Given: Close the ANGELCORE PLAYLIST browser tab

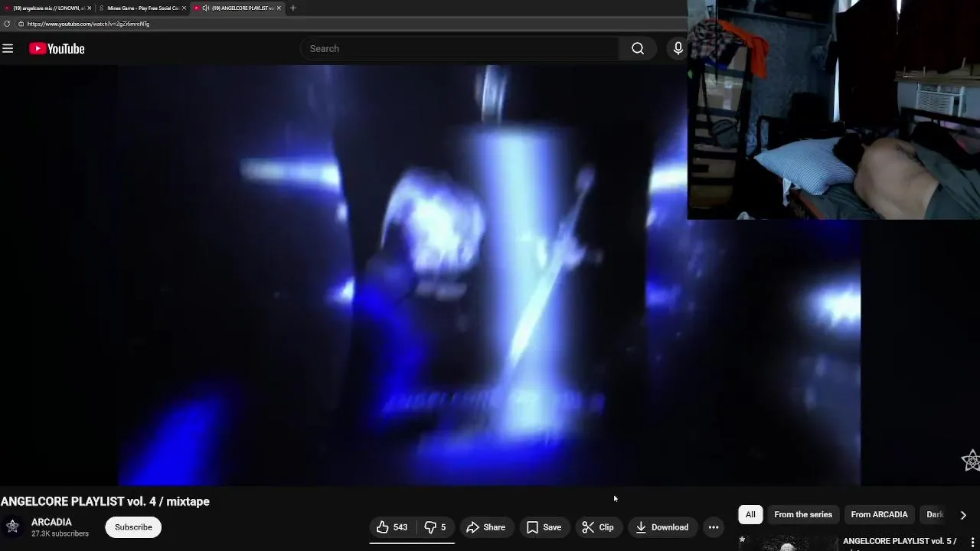Looking at the screenshot, I should 279,8.
